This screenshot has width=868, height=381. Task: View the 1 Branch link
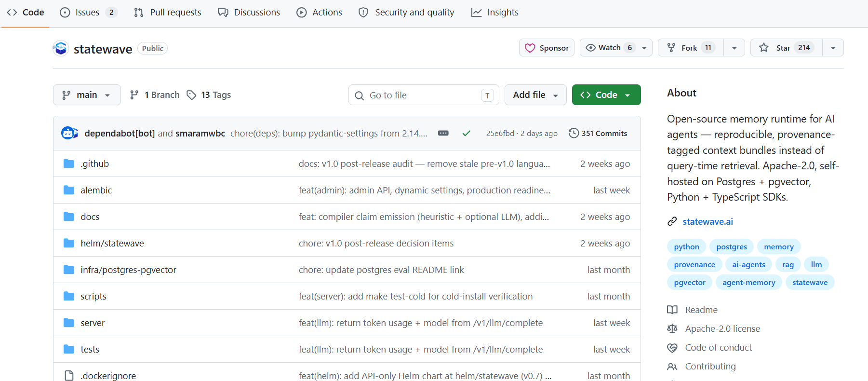pyautogui.click(x=155, y=95)
